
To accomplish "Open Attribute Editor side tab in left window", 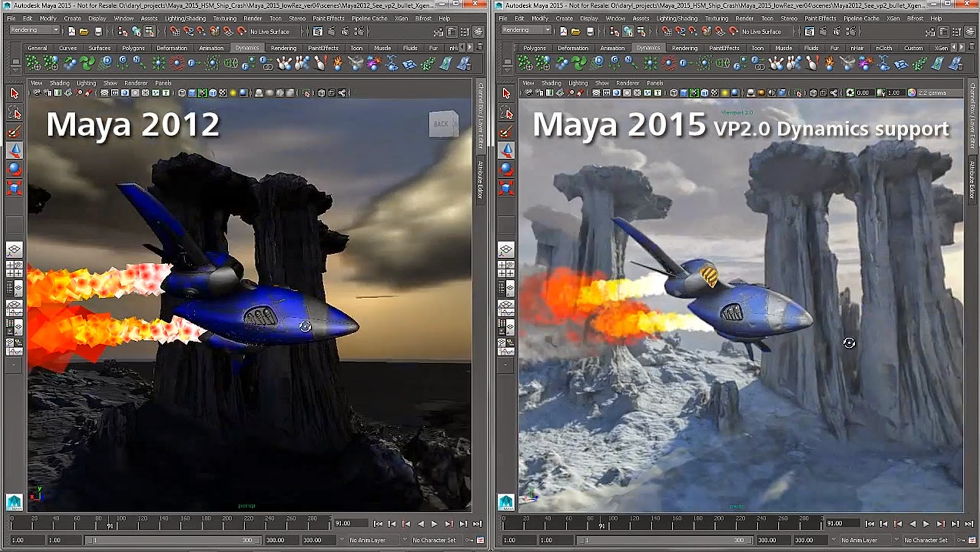I will click(481, 180).
